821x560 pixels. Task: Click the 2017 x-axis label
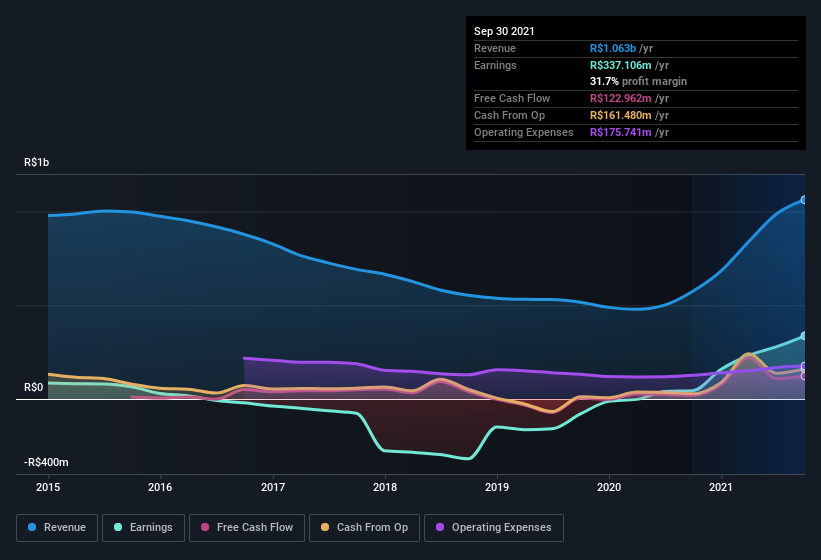click(273, 487)
